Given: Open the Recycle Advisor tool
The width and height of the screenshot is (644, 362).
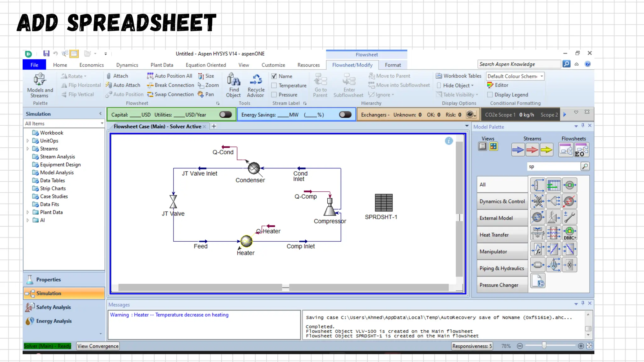Looking at the screenshot, I should coord(256,85).
